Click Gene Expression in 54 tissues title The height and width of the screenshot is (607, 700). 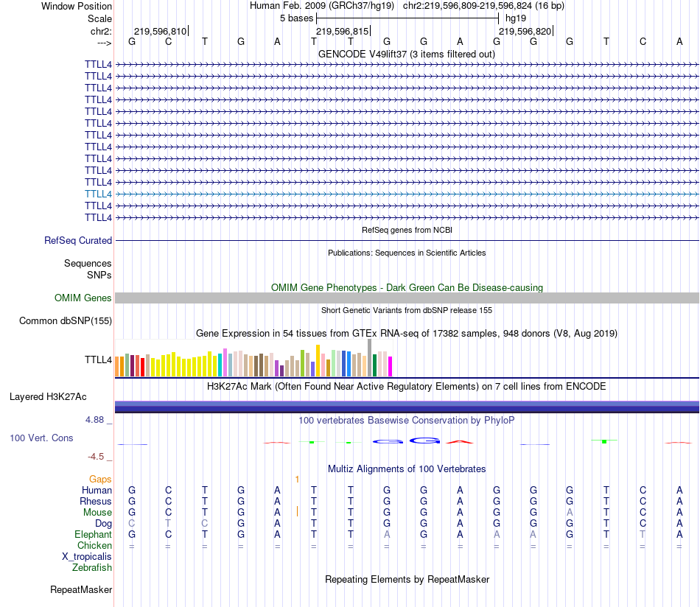407,334
